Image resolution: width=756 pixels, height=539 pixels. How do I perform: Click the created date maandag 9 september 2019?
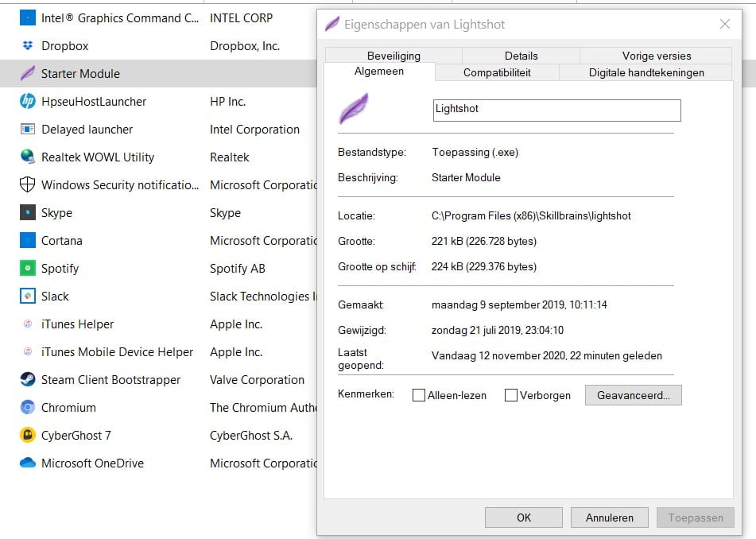519,304
